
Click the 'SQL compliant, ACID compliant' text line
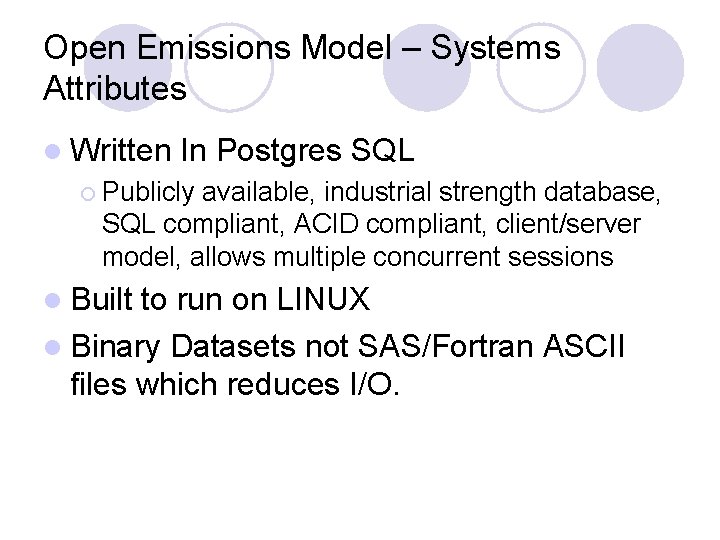370,224
